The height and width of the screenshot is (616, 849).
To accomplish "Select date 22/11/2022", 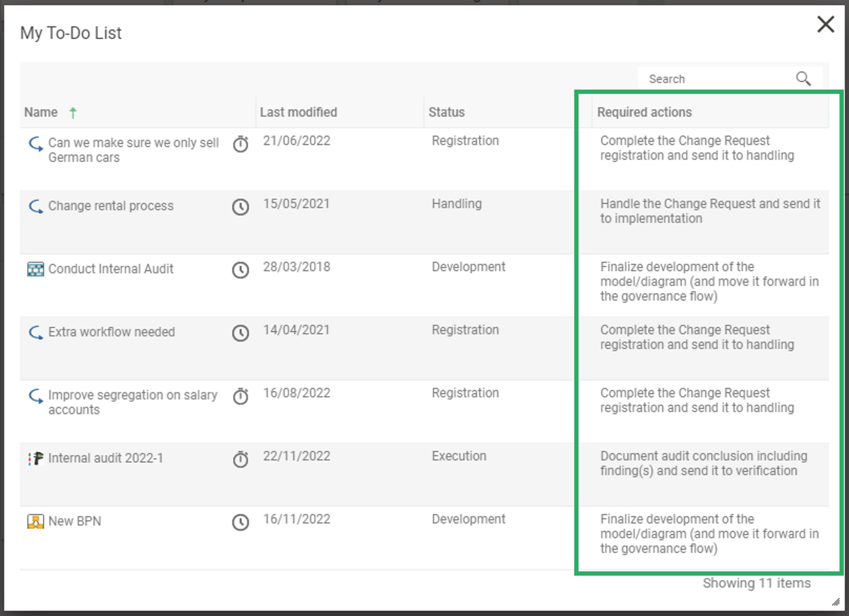I will (296, 456).
